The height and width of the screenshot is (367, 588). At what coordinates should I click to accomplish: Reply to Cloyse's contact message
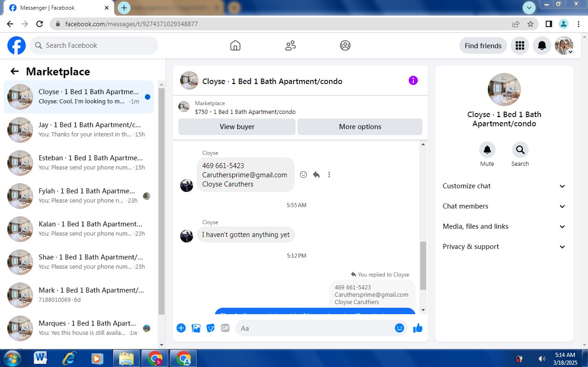tap(316, 175)
